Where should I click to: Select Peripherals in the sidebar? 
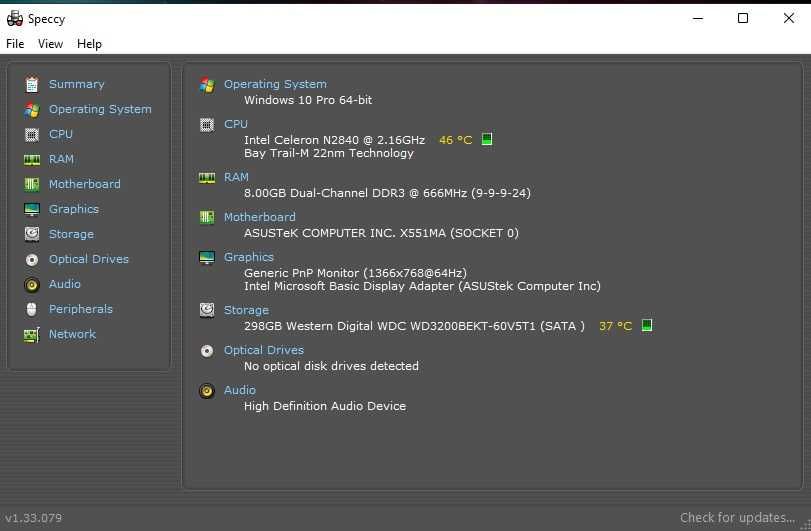click(81, 309)
